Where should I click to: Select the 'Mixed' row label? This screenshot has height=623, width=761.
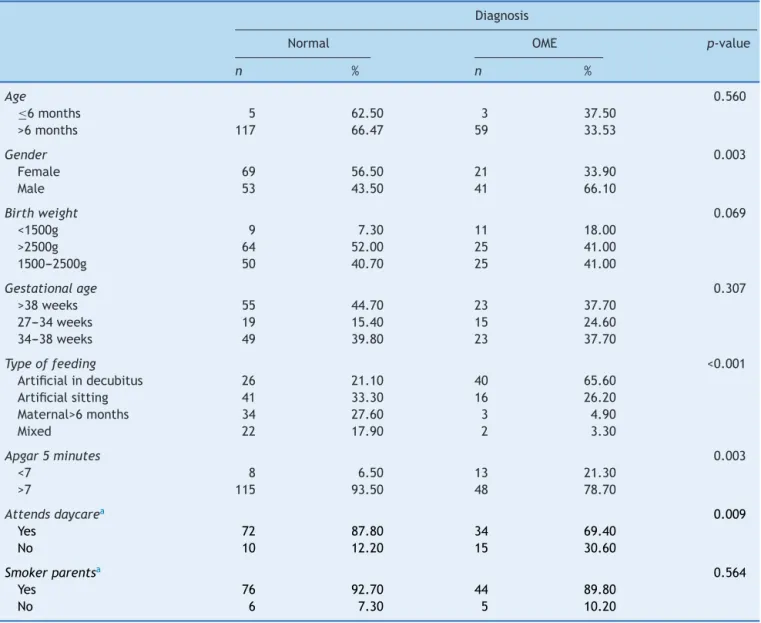click(34, 431)
